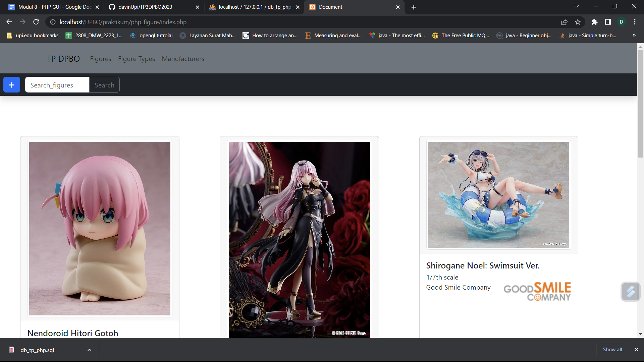Expand hidden bookmarks overflow chevron

pos(634,36)
